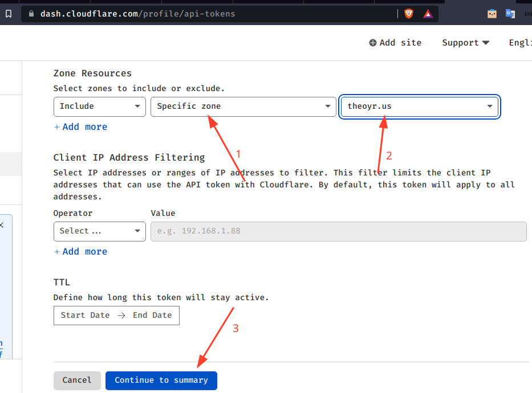Click the IP address Value field
532x393 pixels.
click(x=338, y=231)
